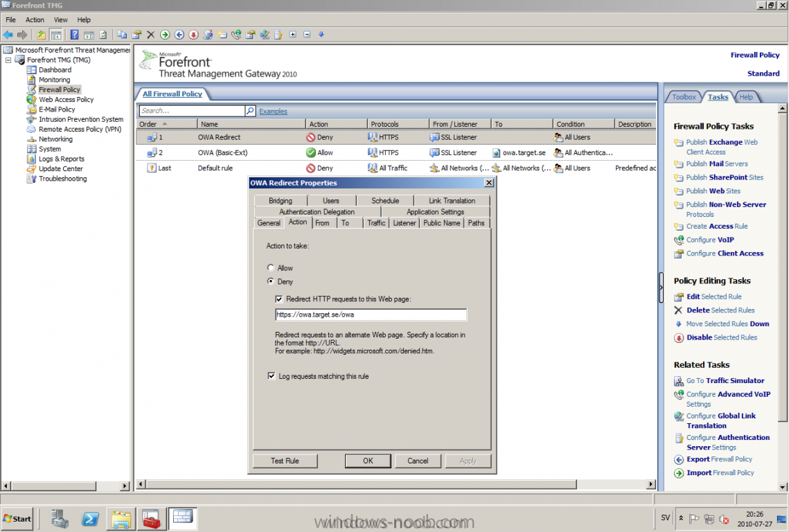Image resolution: width=789 pixels, height=532 pixels.
Task: Sort rules by the Order column header
Action: point(166,124)
